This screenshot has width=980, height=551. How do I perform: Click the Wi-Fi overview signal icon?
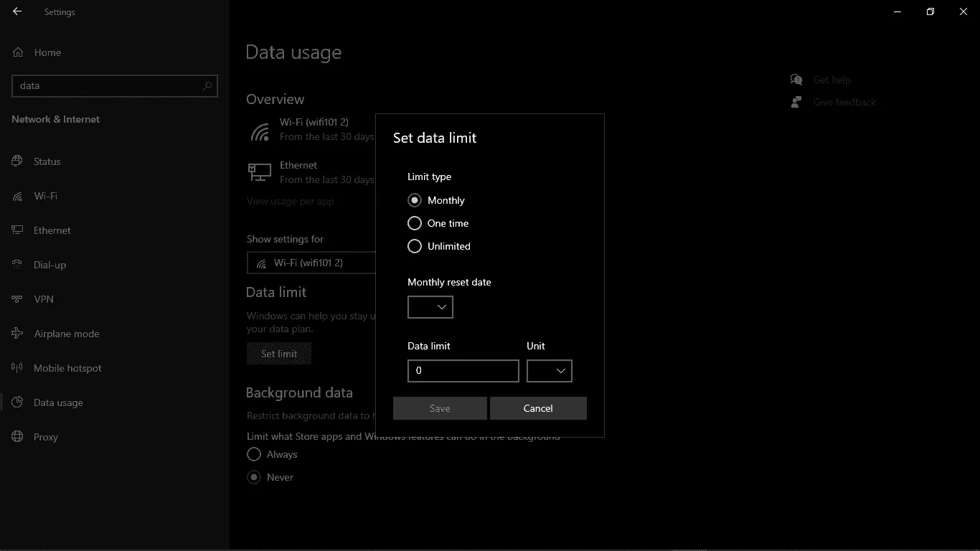tap(260, 131)
